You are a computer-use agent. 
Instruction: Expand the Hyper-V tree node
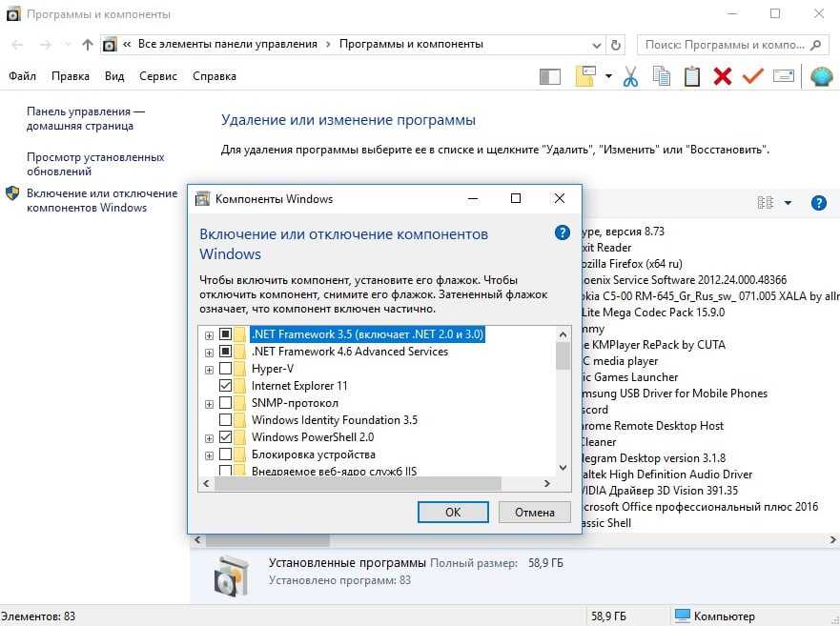click(x=209, y=370)
